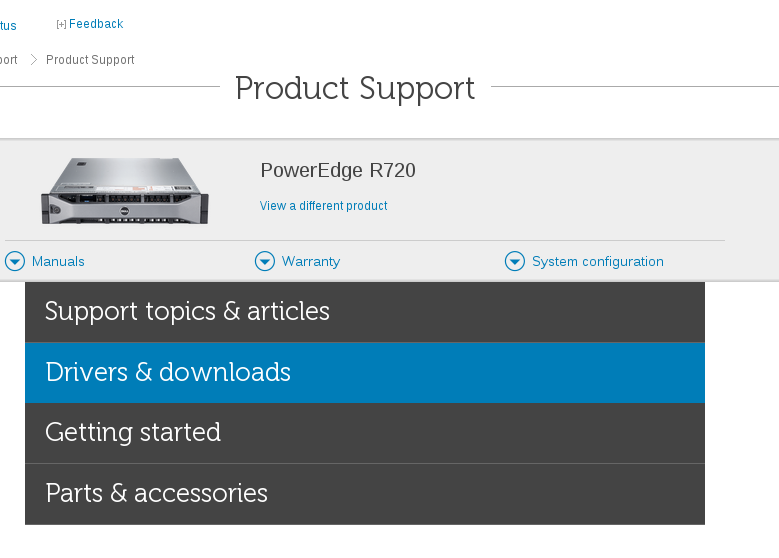Click the Manuals circular arrow icon
Viewport: 779px width, 558px height.
click(x=15, y=261)
